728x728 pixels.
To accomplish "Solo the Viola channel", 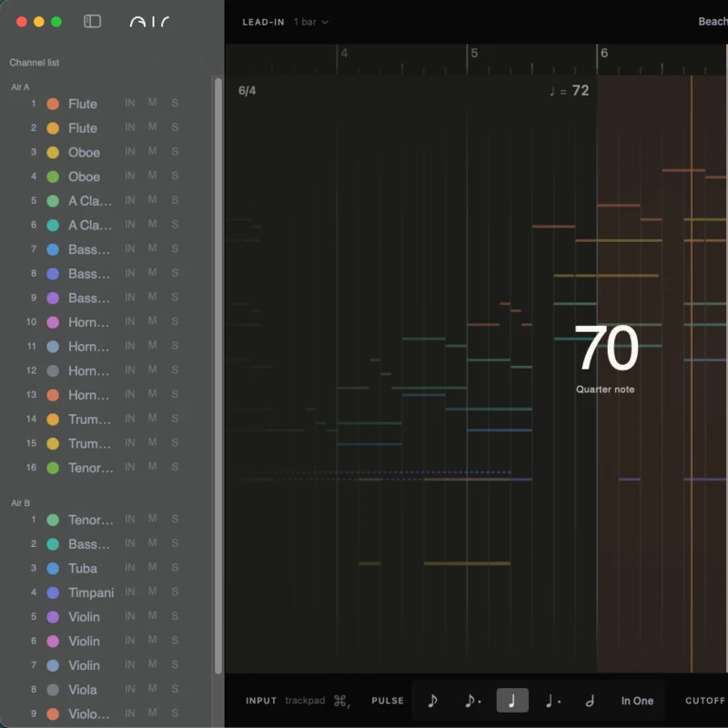I will coord(175,689).
